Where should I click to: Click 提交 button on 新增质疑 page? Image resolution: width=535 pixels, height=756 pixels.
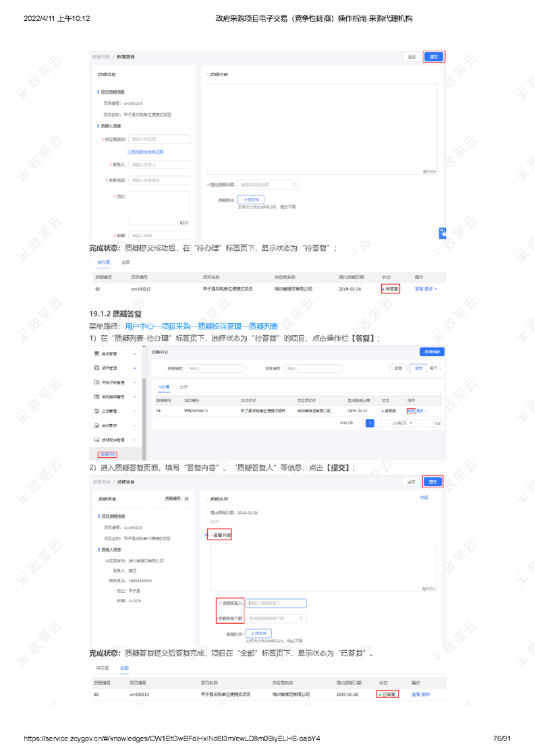point(434,57)
